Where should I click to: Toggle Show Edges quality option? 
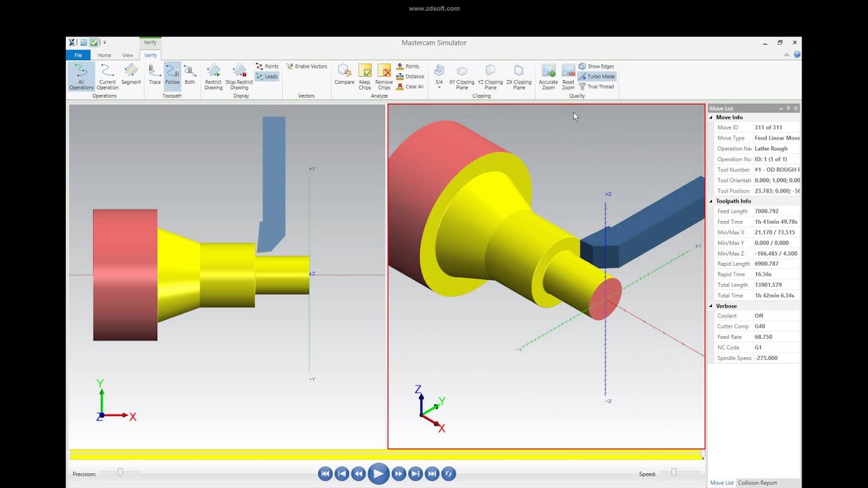click(596, 66)
